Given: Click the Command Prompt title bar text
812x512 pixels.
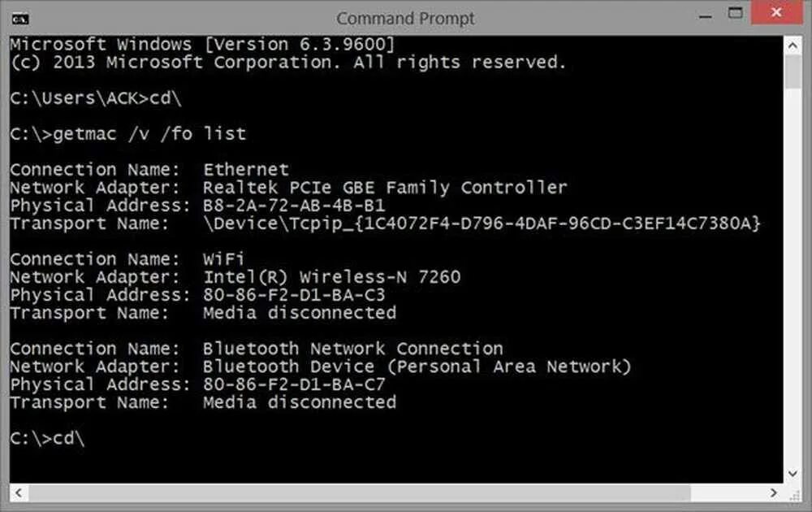Looking at the screenshot, I should [x=406, y=17].
